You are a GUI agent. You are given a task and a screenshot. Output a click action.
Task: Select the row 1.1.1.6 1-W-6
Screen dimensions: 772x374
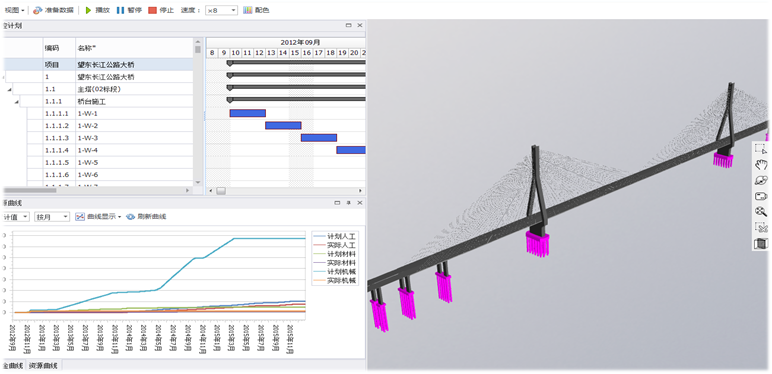(98, 175)
